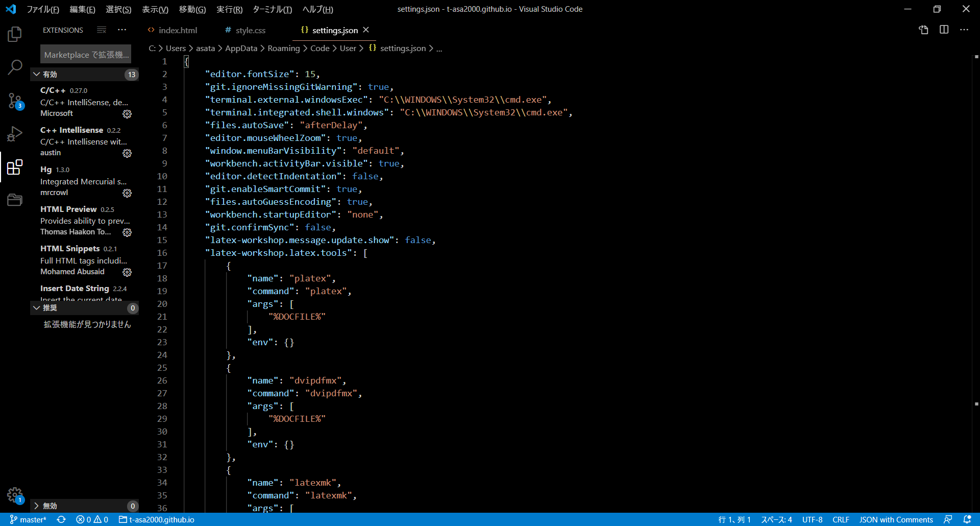The image size is (980, 526).
Task: Open the Run and Debug view
Action: pos(15,134)
